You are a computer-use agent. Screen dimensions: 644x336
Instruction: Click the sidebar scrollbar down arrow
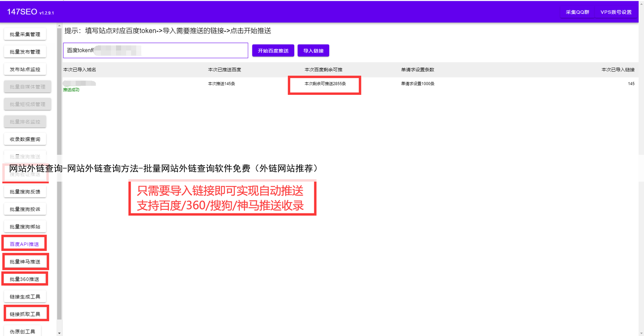point(59,333)
